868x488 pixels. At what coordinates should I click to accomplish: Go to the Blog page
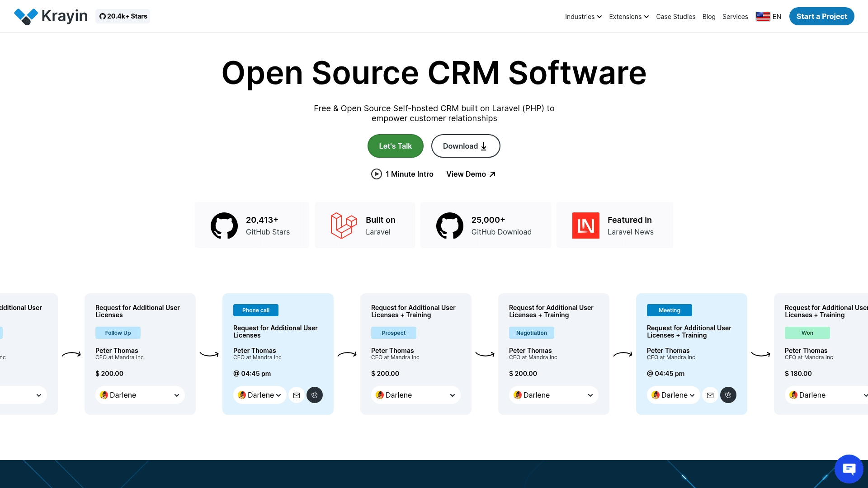click(709, 17)
